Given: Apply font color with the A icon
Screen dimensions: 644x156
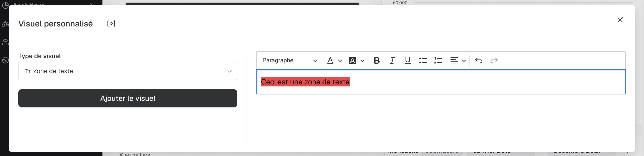Looking at the screenshot, I should (330, 61).
